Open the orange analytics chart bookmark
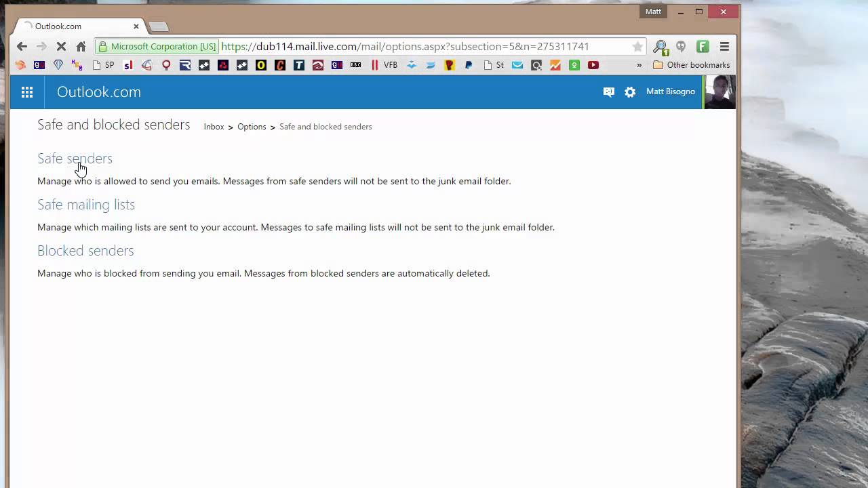This screenshot has width=868, height=488. [555, 65]
